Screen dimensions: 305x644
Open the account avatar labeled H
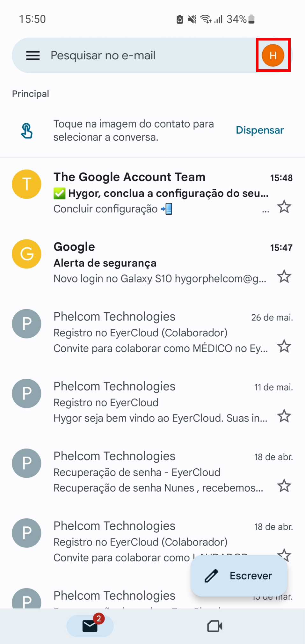point(273,55)
